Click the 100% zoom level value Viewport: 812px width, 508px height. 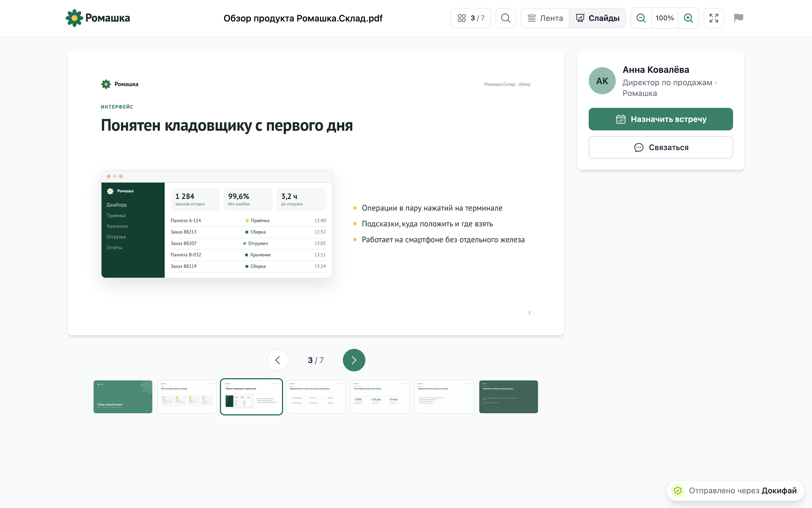point(665,18)
